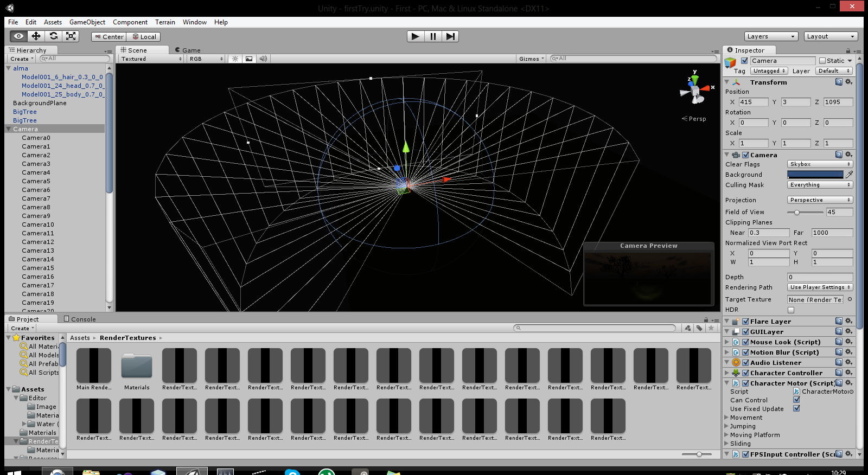Image resolution: width=868 pixels, height=475 pixels.
Task: Uncheck Use Fixed Update option
Action: coord(796,409)
